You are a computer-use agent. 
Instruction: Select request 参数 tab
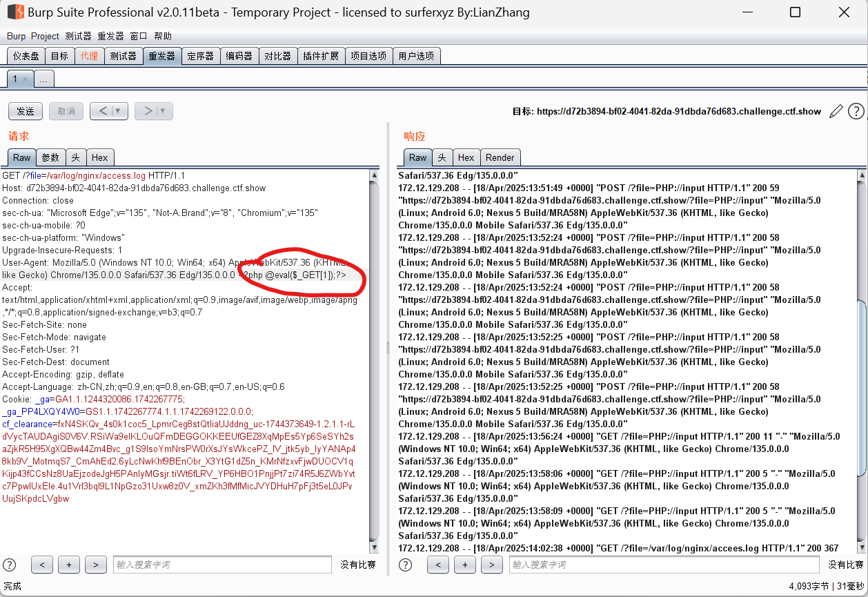[50, 157]
